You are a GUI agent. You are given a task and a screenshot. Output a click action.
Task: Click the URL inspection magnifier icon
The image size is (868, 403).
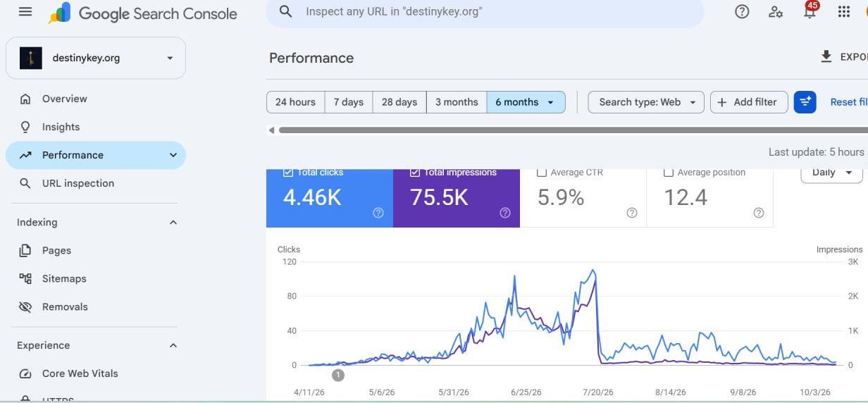click(25, 183)
